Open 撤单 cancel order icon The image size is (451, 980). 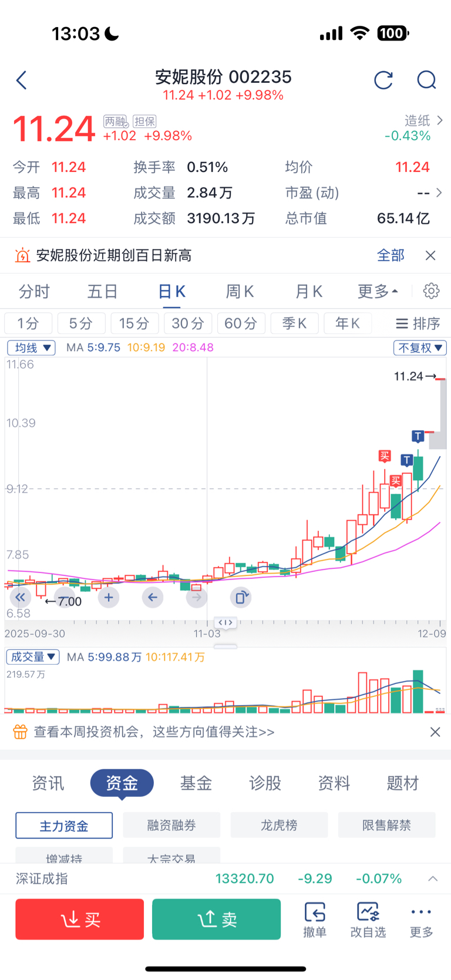pyautogui.click(x=315, y=919)
